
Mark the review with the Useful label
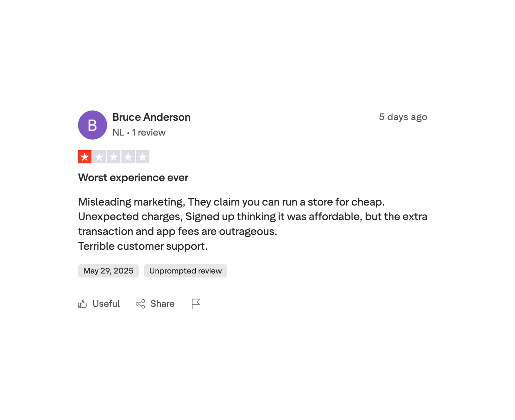pos(106,304)
